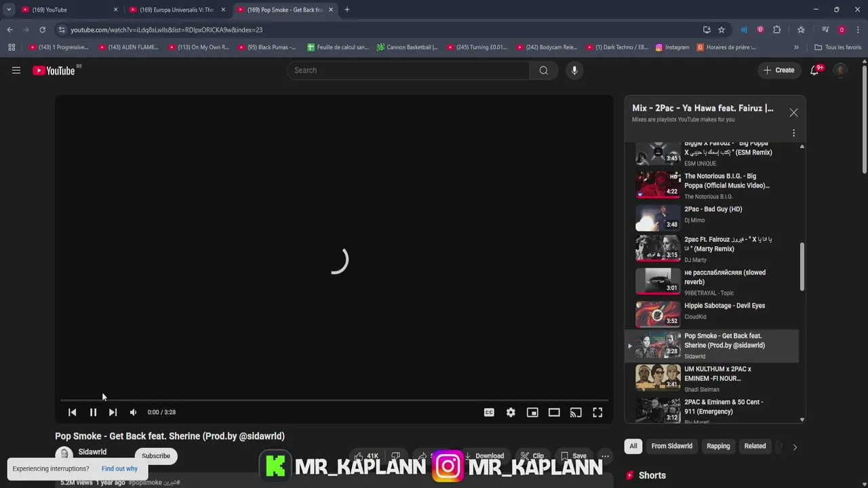Go back in browser history
Viewport: 868px width, 488px height.
10,30
